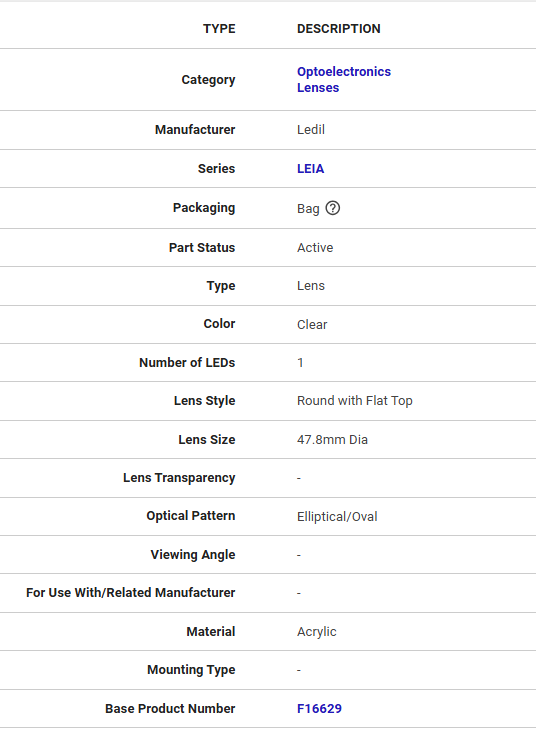Screen dimensions: 536x729
Task: Click the Bag packaging value
Action: (308, 208)
